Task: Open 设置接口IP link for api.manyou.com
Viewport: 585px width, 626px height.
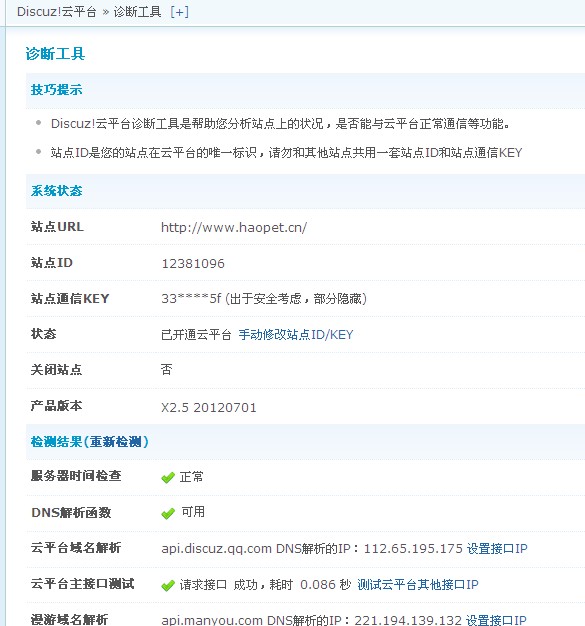Action: point(496,620)
